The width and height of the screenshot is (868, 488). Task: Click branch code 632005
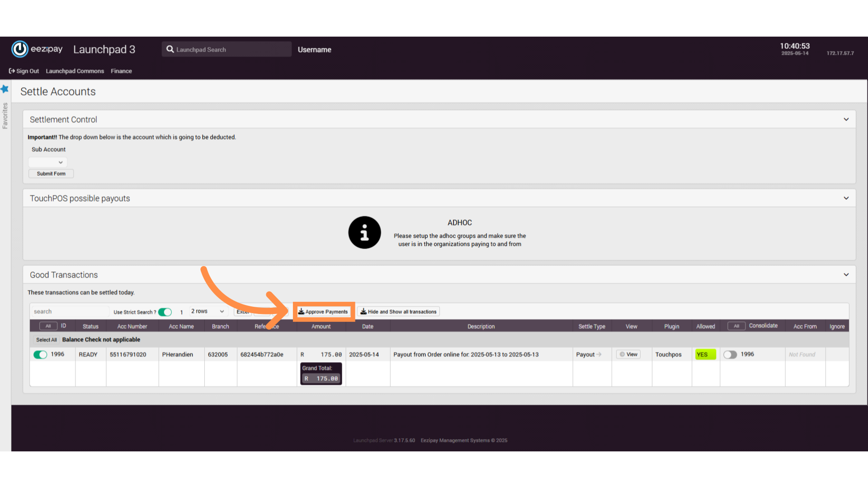(x=218, y=355)
